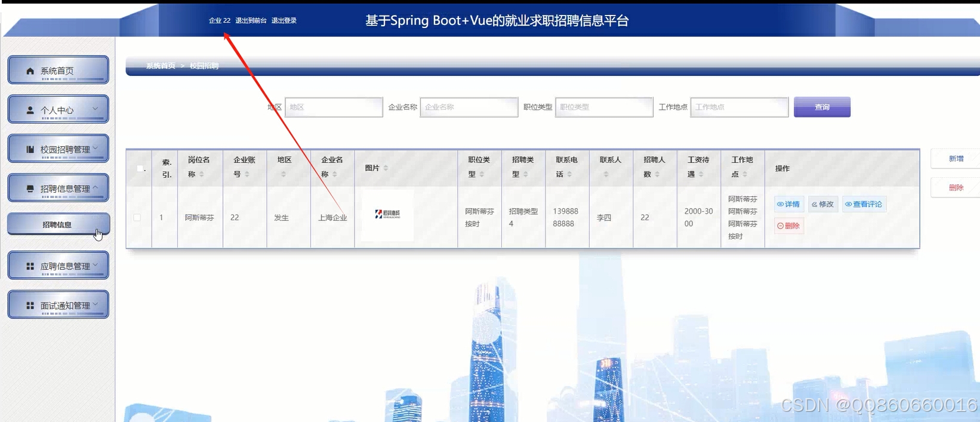The width and height of the screenshot is (980, 422).
Task: Click the book icon beside 校园招聘管理
Action: tap(30, 150)
